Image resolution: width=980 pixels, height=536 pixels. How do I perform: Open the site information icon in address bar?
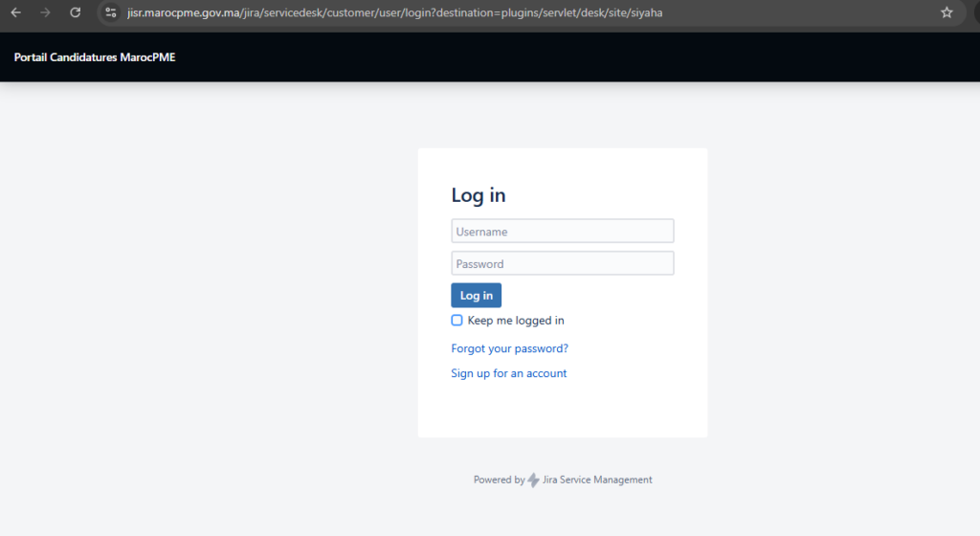tap(110, 12)
